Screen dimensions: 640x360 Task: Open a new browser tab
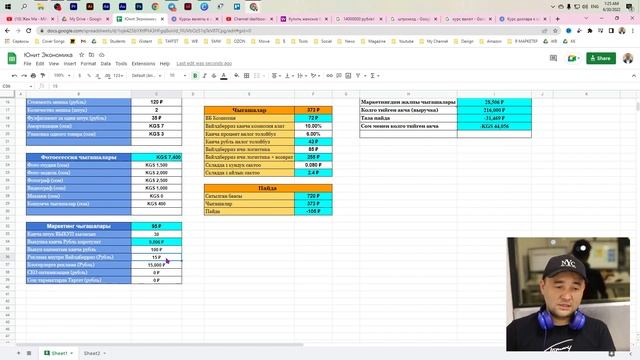coord(558,19)
